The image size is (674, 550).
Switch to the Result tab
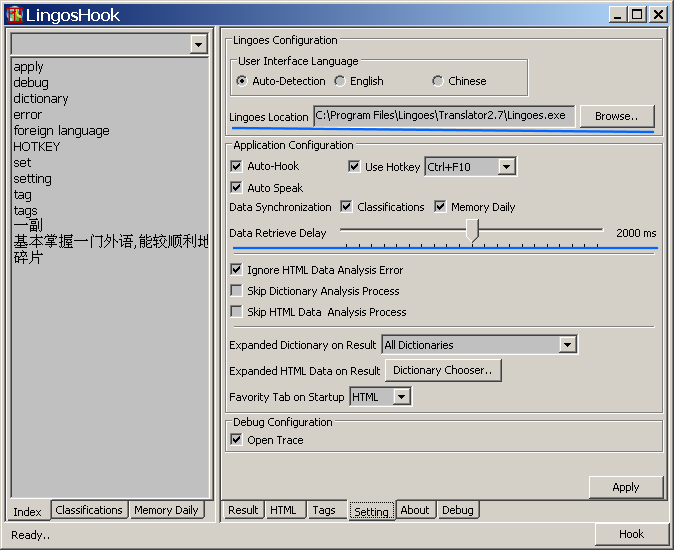(243, 510)
